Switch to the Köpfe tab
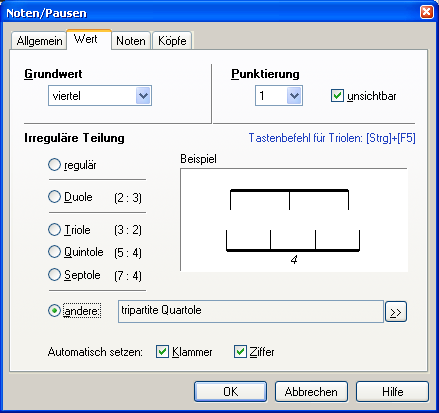439x413 pixels. 172,41
